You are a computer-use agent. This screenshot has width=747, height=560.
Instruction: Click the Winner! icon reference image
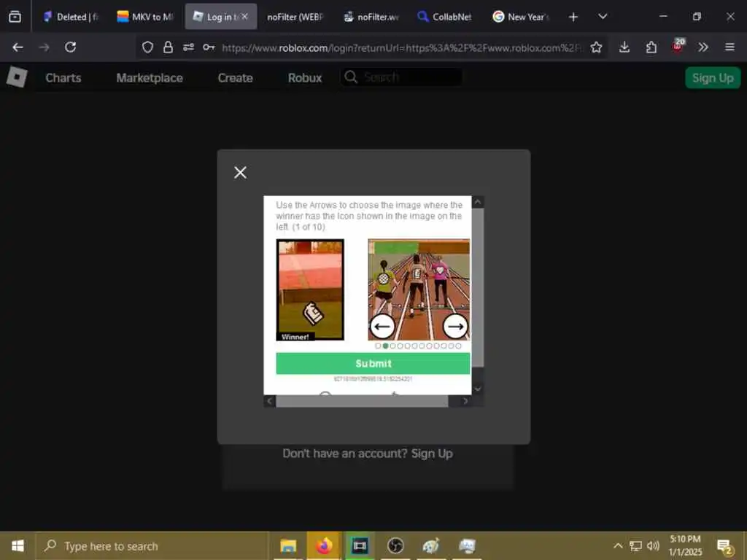[x=310, y=290]
